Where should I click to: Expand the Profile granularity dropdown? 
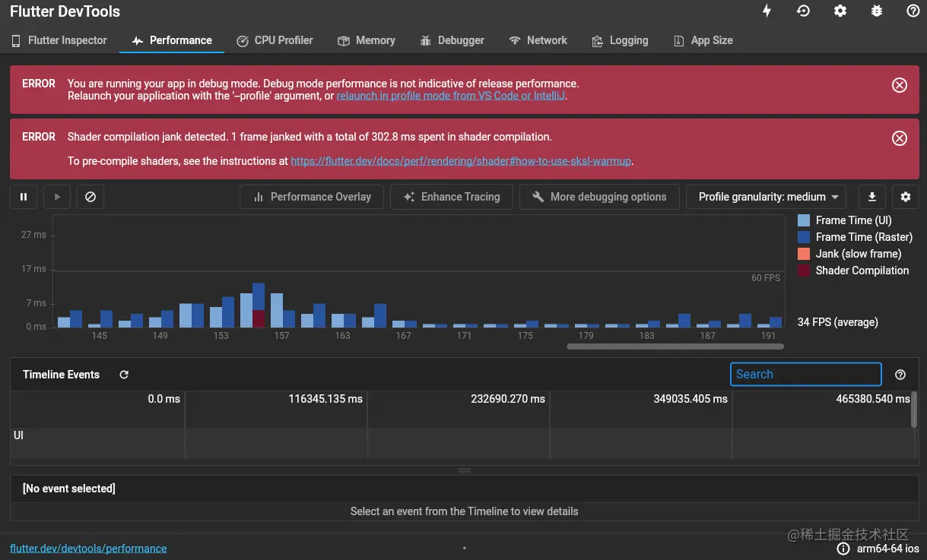[x=767, y=197]
